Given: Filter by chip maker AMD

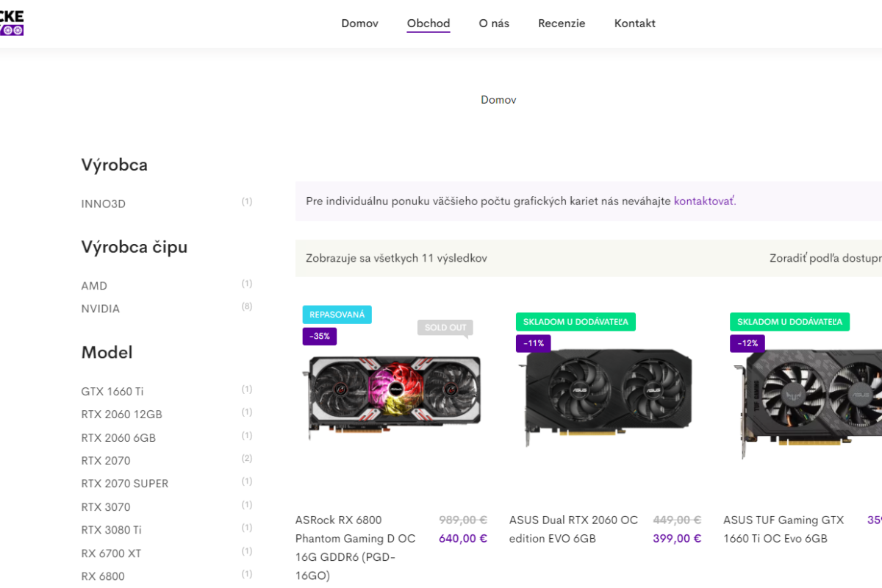Looking at the screenshot, I should (94, 286).
